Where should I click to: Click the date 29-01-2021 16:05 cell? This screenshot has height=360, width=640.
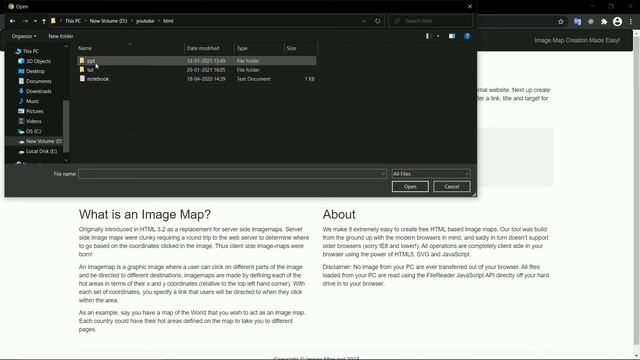pyautogui.click(x=206, y=70)
